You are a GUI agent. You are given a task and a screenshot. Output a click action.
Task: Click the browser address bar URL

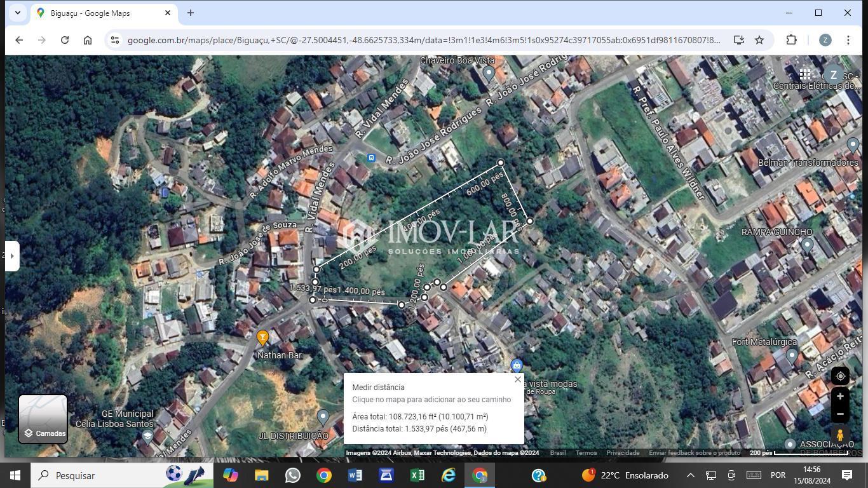(x=423, y=40)
